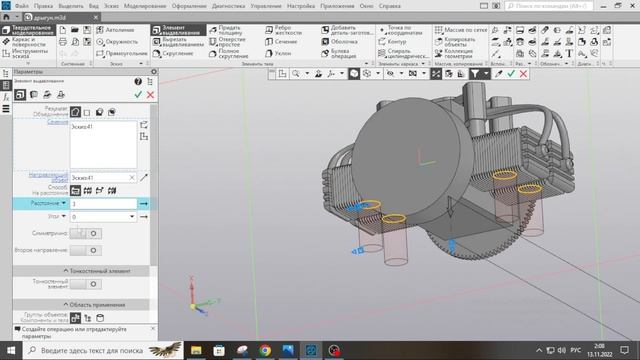Viewport: 640px width, 360px height.
Task: Open the Моделирование (Modeling) menu
Action: [x=145, y=6]
